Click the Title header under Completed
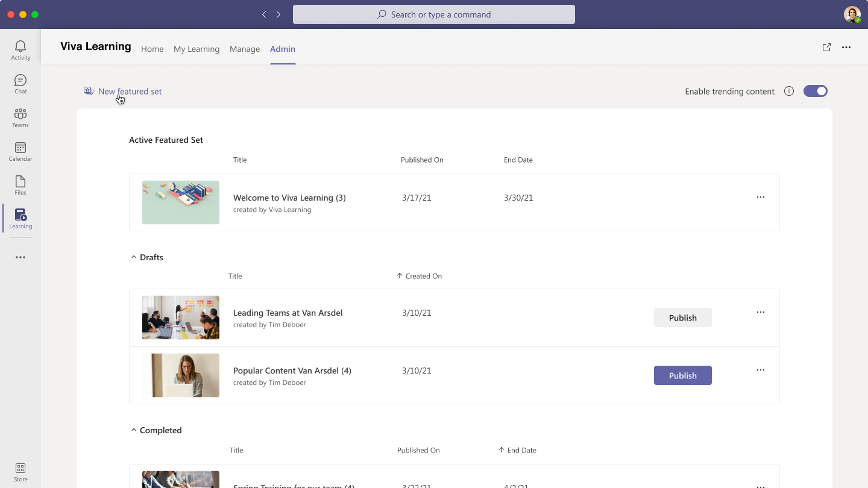Image resolution: width=868 pixels, height=488 pixels. (236, 450)
